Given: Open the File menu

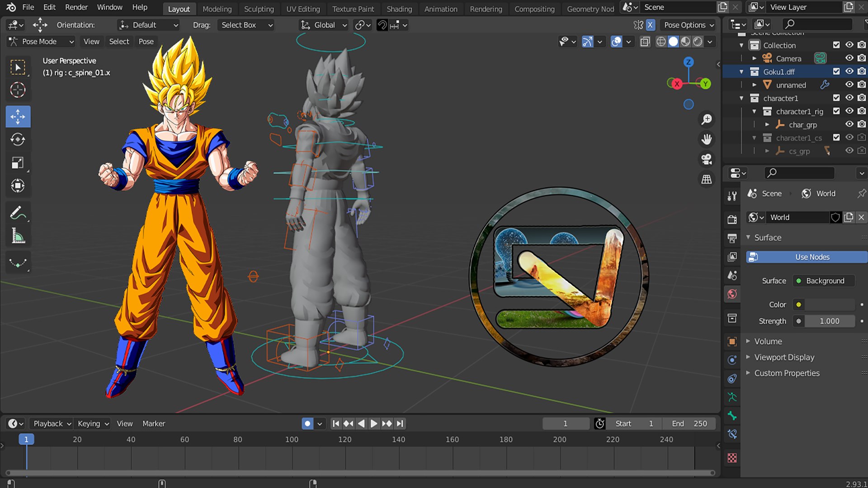Looking at the screenshot, I should pyautogui.click(x=28, y=7).
